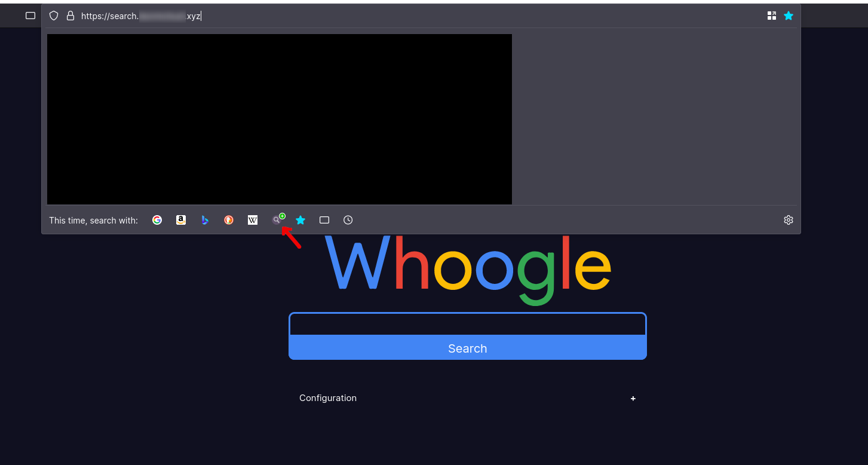The image size is (868, 465).
Task: Search this time with Amazon icon
Action: tap(181, 220)
